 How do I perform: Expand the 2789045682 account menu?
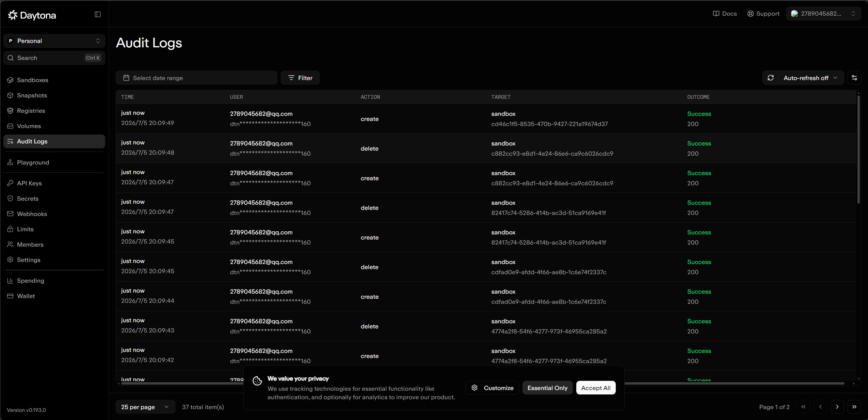[x=824, y=14]
